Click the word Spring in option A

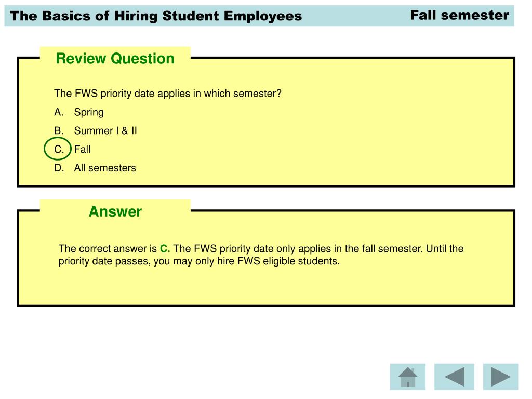point(89,112)
